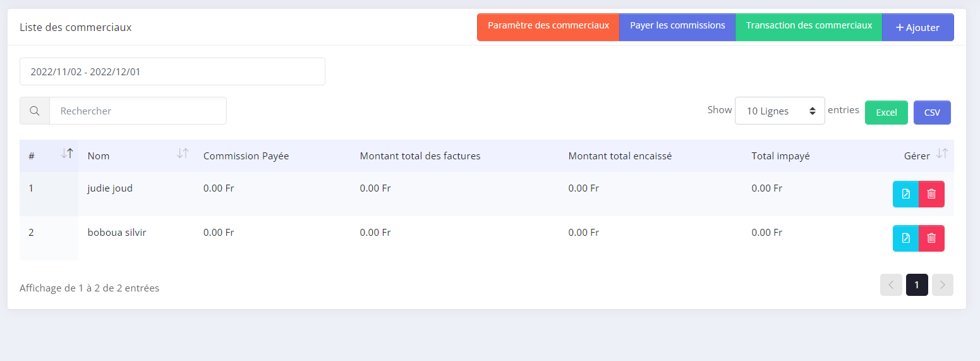Click edit icon for judie joud

[x=905, y=194]
